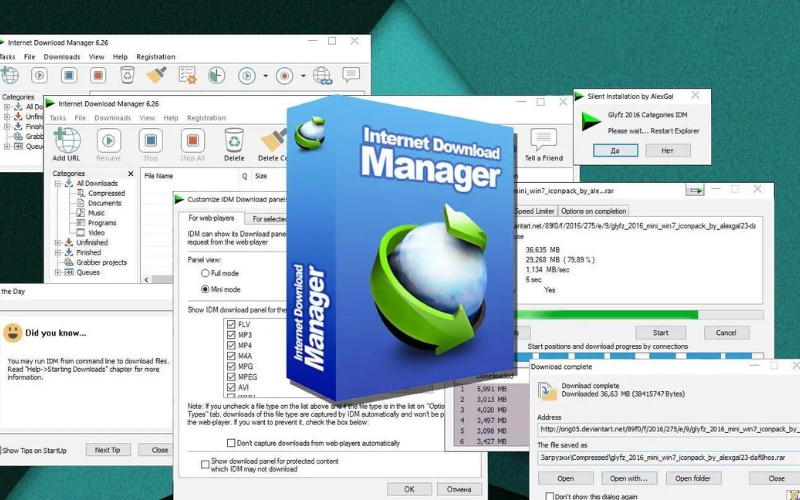Uncheck the M4A checkbox

[231, 356]
